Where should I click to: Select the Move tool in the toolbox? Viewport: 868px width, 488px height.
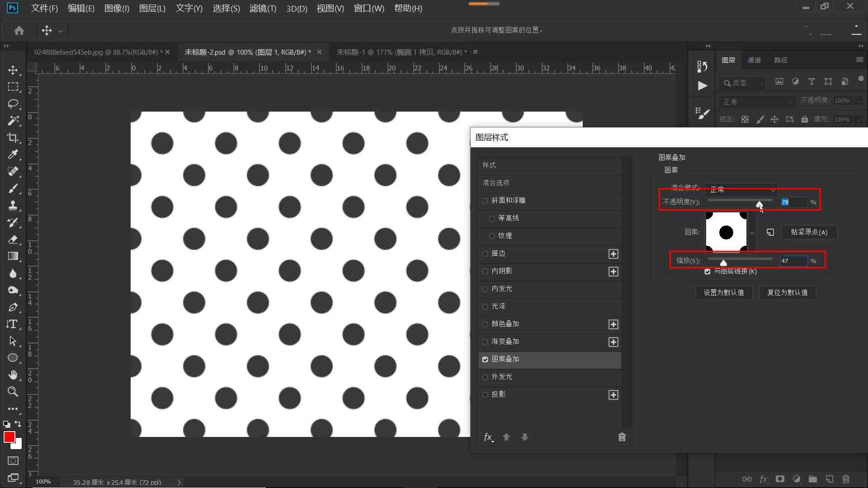[x=13, y=70]
